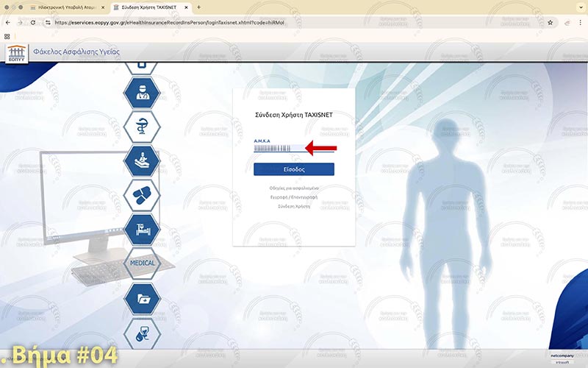Screen dimensions: 588x368
Task: Click the EOPYY logo in header
Action: click(16, 53)
